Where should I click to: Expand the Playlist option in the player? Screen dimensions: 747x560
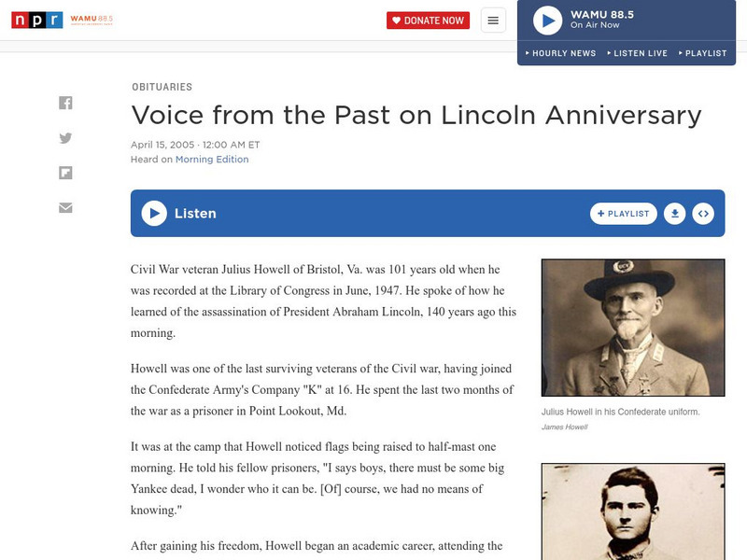pos(706,53)
